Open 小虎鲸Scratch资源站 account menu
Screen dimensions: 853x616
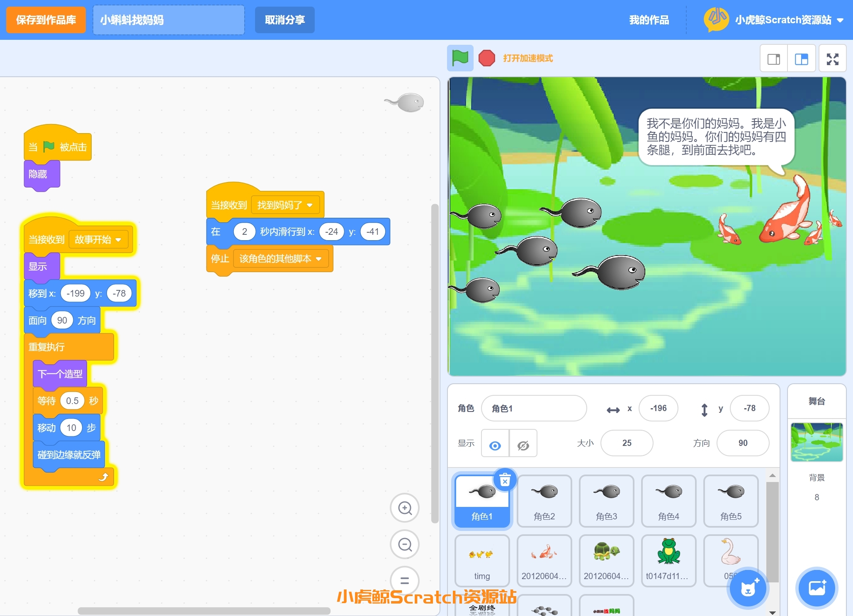[x=783, y=20]
